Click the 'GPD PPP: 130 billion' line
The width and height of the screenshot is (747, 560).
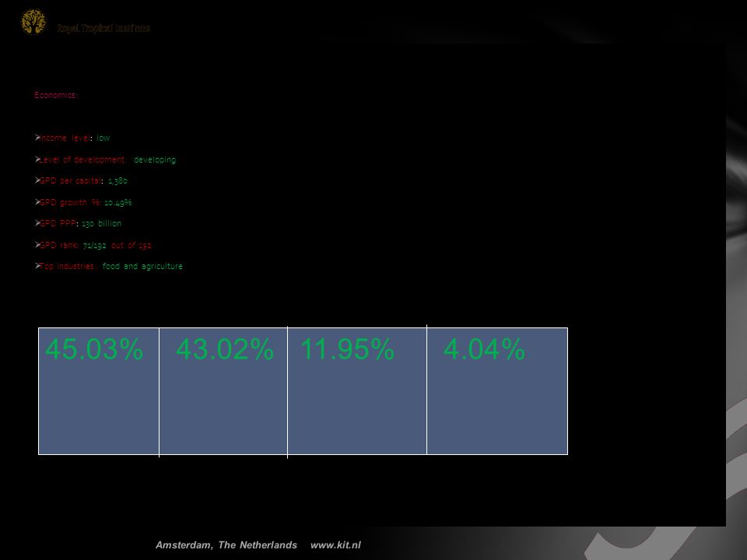78,223
